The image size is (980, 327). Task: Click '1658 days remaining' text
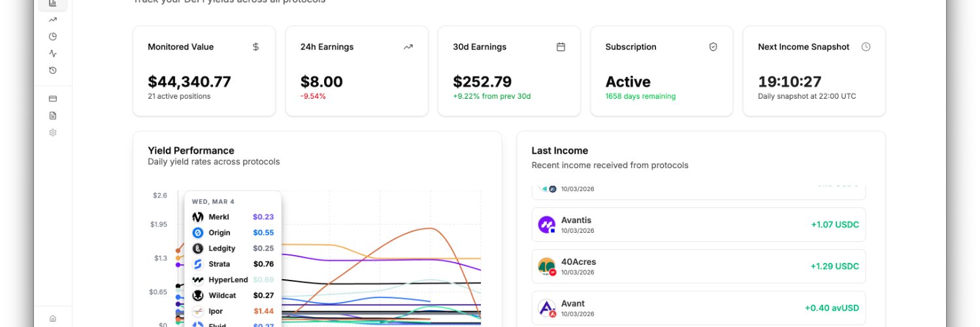point(640,96)
